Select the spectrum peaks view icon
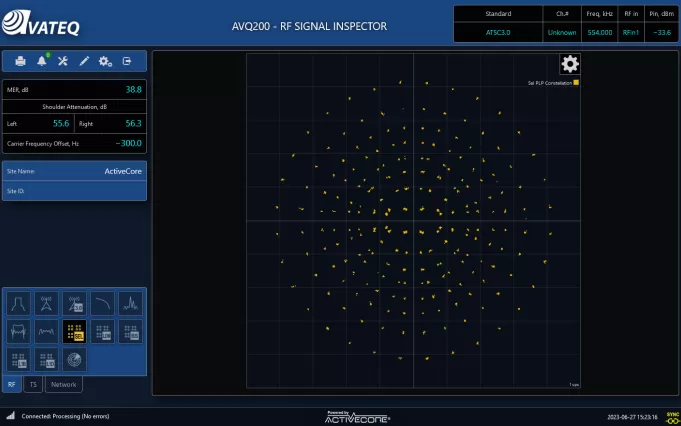The height and width of the screenshot is (426, 681). [131, 304]
